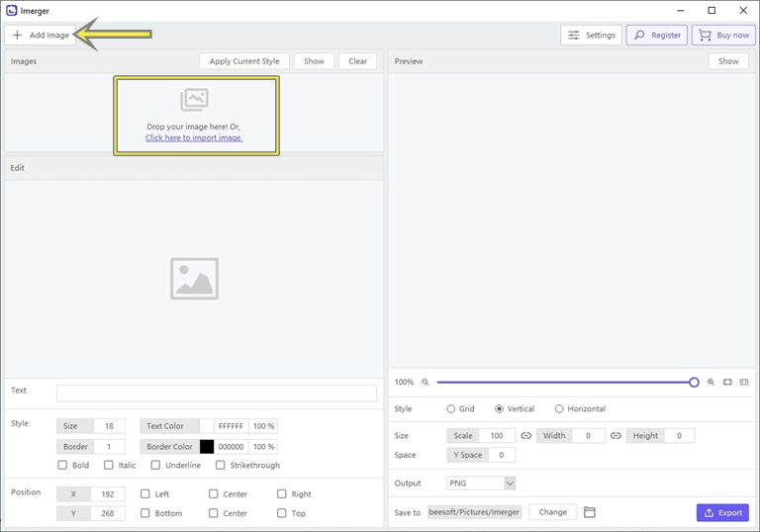
Task: Check the Center checkbox in X row
Action: 213,493
